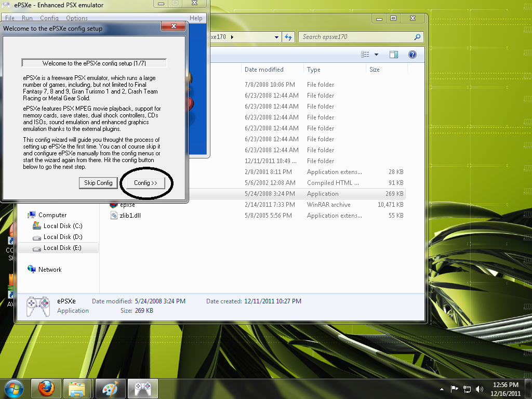Click the 10,471 KB size cell
The width and height of the screenshot is (532, 399).
[391, 205]
